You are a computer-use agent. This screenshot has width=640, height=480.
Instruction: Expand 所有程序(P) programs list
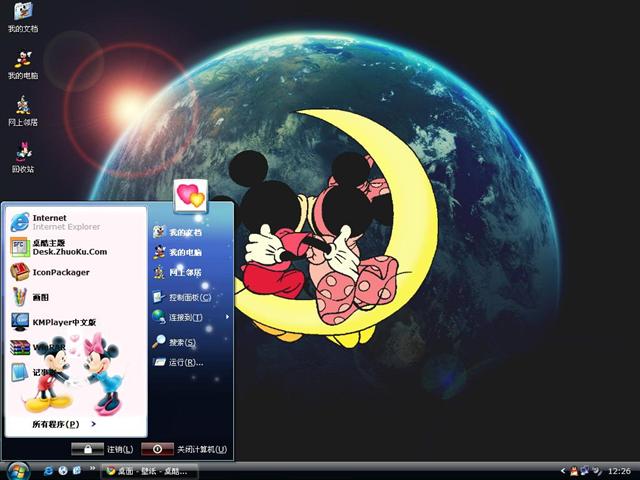click(60, 424)
